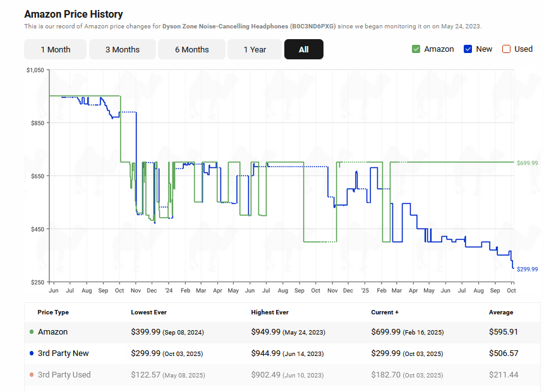Viewport: 544px width, 392px height.
Task: Click the Average column header
Action: tap(500, 312)
